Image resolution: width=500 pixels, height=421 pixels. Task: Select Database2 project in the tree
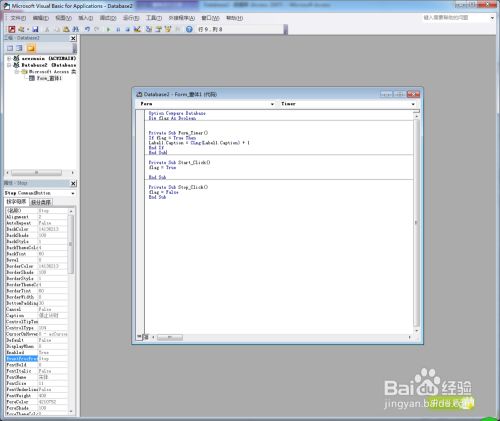coord(45,65)
